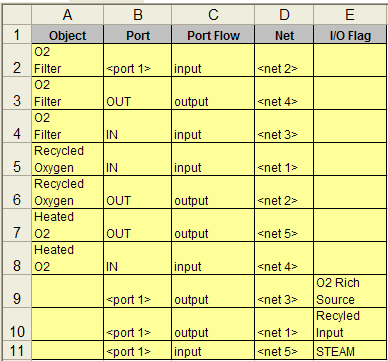Select column E header

[x=350, y=15]
